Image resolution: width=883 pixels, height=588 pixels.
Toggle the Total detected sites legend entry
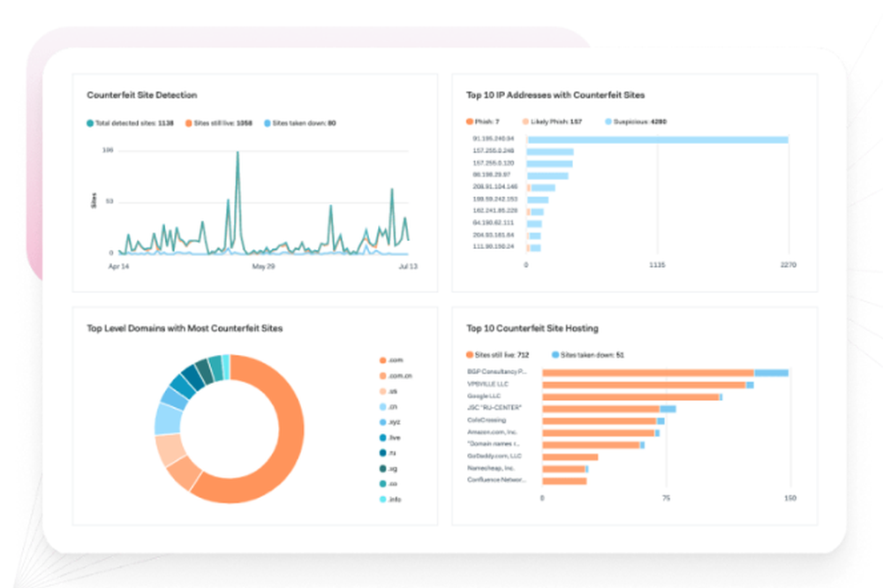coord(130,124)
